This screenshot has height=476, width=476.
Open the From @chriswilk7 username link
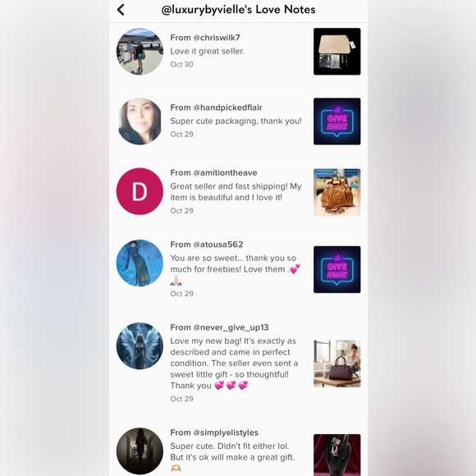click(205, 38)
